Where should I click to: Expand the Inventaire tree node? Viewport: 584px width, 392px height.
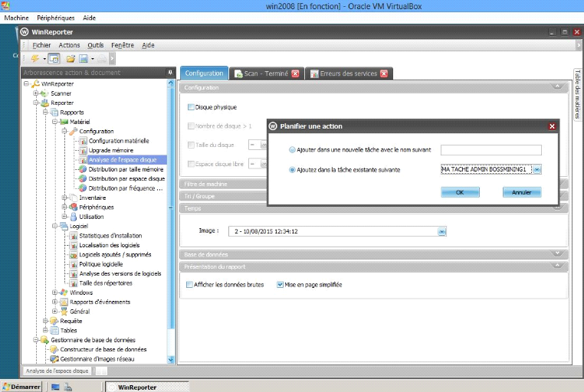point(64,198)
